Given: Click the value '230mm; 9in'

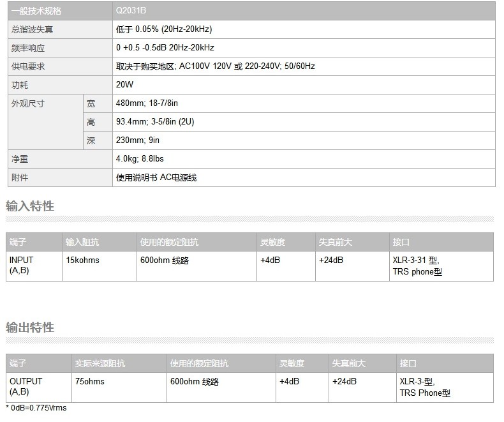Looking at the screenshot, I should pyautogui.click(x=138, y=140).
